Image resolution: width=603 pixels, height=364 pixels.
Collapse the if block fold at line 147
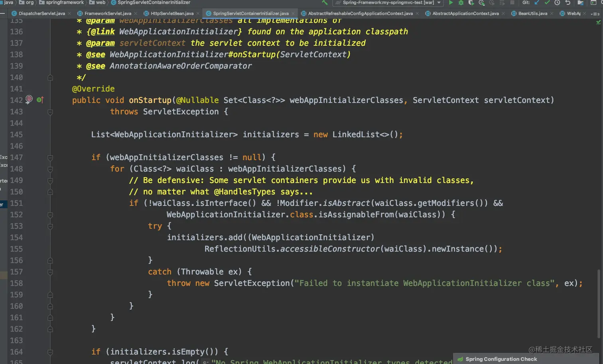(x=50, y=158)
